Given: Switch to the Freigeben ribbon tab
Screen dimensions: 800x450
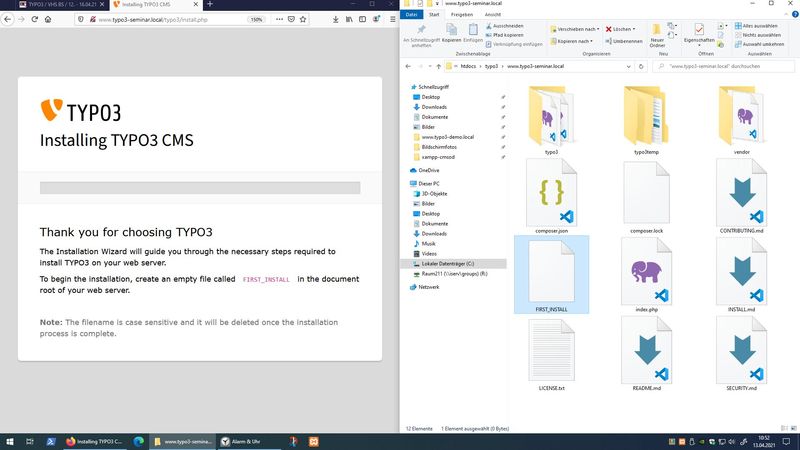Looking at the screenshot, I should (x=461, y=14).
